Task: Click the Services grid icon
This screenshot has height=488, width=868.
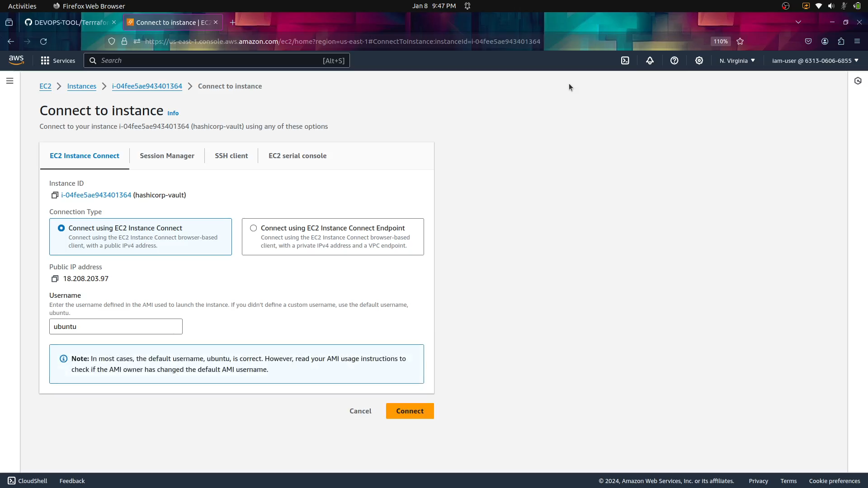Action: (45, 61)
